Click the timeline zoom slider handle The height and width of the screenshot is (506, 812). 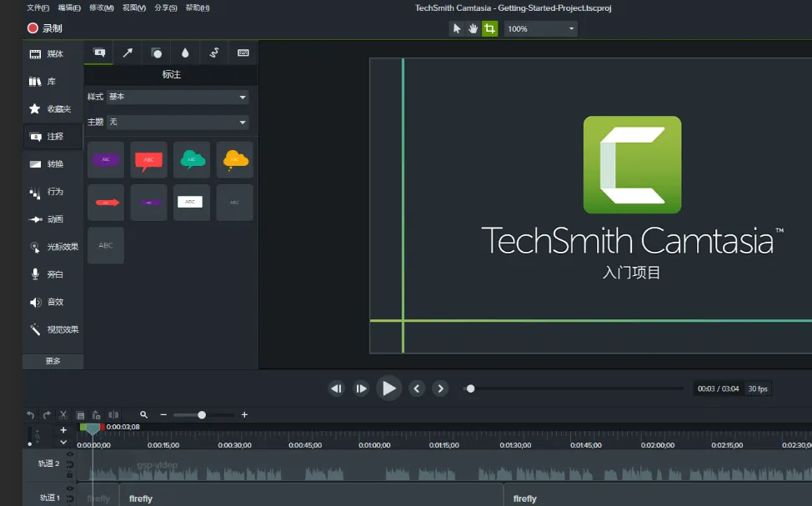coord(202,415)
